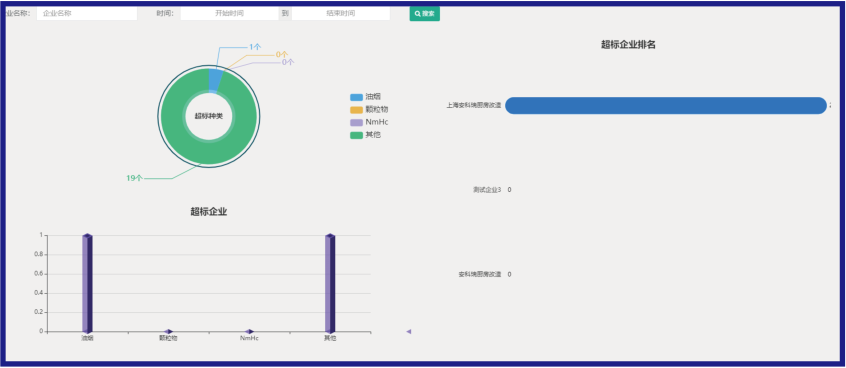This screenshot has width=846, height=368.
Task: Click the 安科瑞厨房改造 ranking label
Action: click(x=480, y=274)
